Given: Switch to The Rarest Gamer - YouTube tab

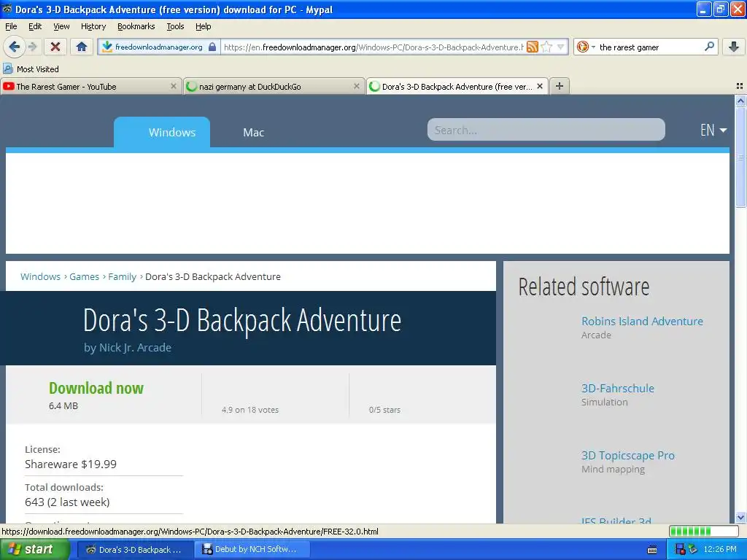Looking at the screenshot, I should [x=91, y=86].
